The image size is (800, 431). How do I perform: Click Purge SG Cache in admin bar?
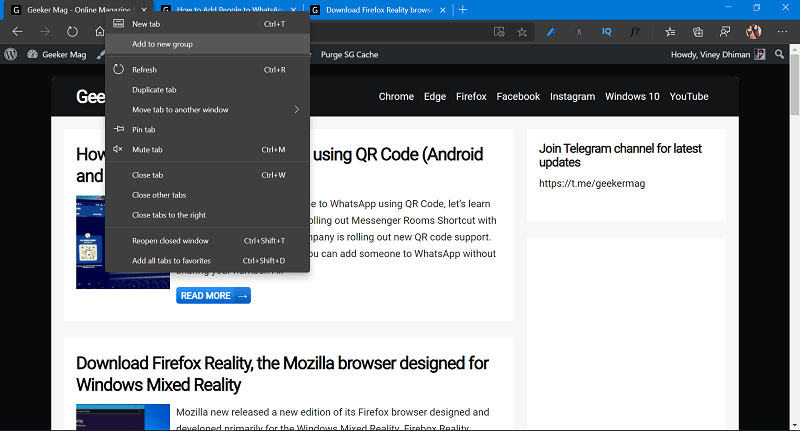(x=349, y=54)
